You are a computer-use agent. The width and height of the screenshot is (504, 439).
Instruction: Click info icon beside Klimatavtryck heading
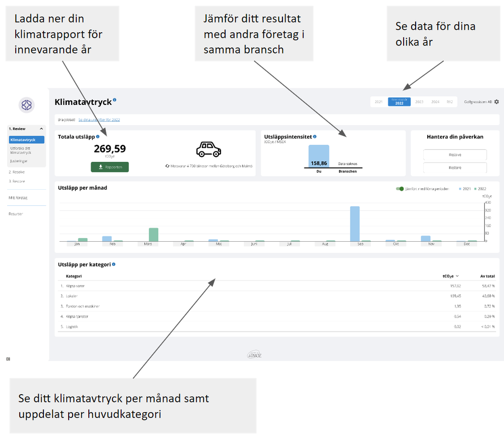(x=115, y=100)
